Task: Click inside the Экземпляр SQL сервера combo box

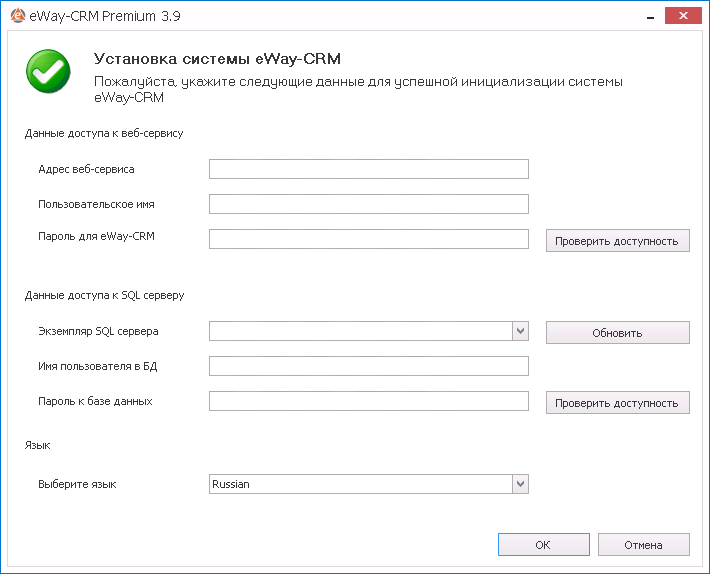Action: [360, 331]
